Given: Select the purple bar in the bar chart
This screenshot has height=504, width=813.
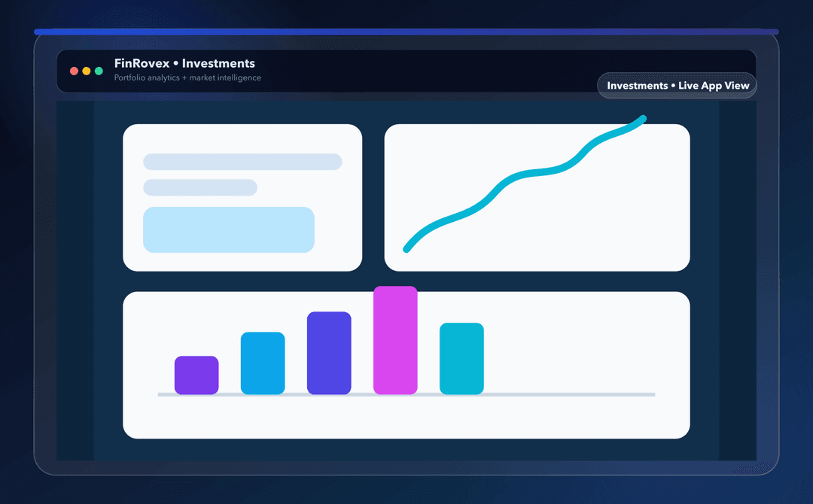Looking at the screenshot, I should click(196, 375).
